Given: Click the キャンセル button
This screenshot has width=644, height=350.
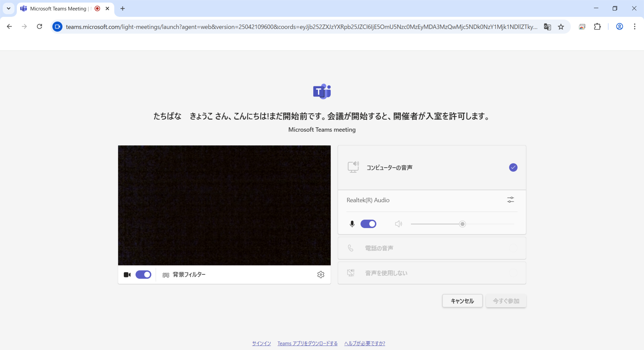Looking at the screenshot, I should pyautogui.click(x=462, y=301).
